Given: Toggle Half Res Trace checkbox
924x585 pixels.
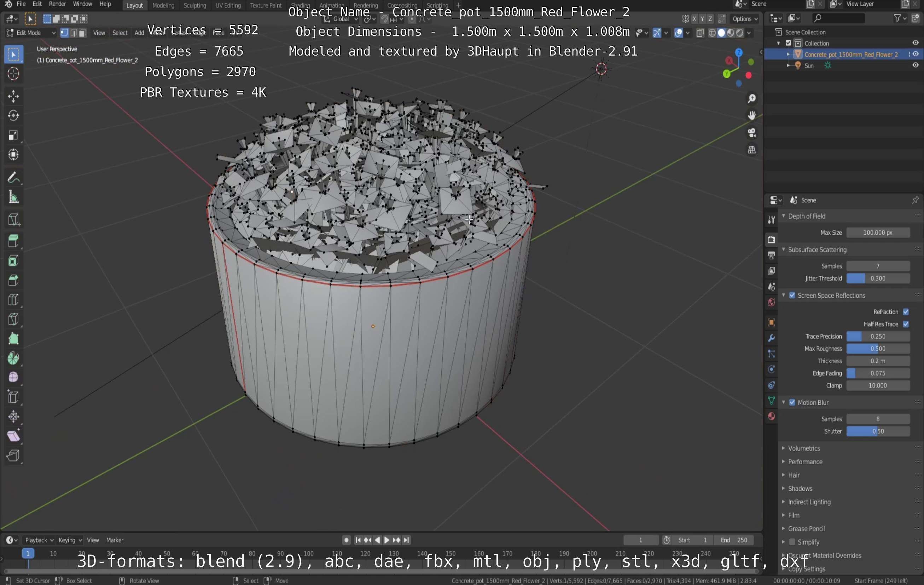Looking at the screenshot, I should point(906,324).
